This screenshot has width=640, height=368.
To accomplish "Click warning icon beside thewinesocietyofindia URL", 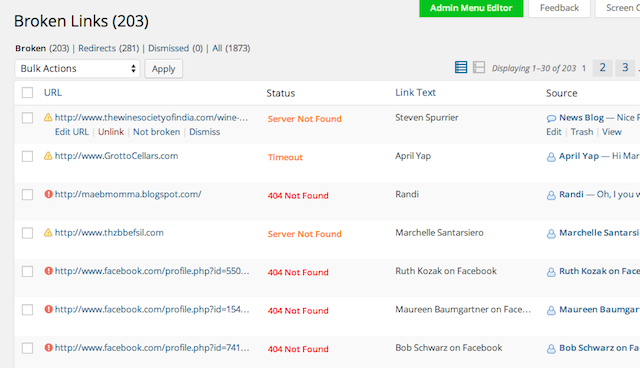I will (x=48, y=117).
